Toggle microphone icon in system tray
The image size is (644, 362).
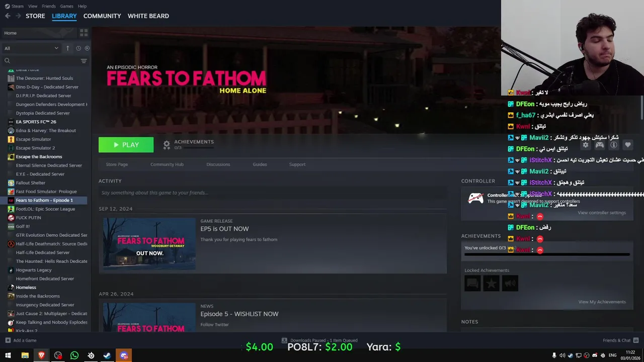coord(554,355)
